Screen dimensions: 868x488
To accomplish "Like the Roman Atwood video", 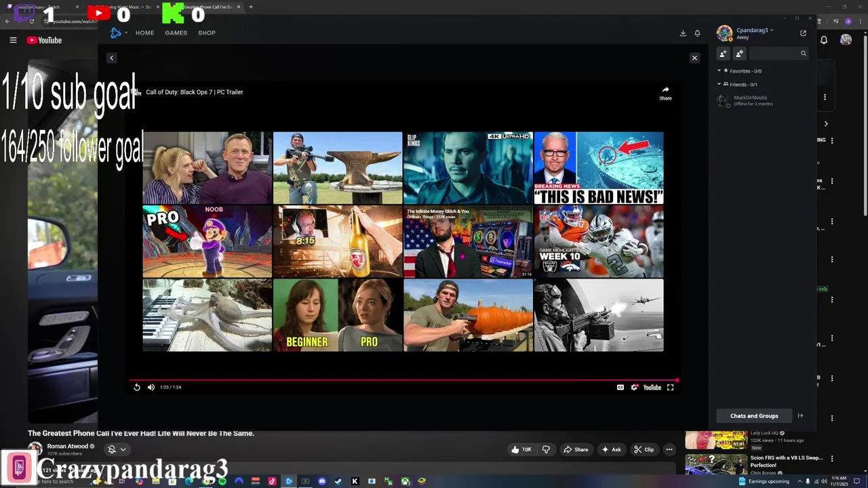I will click(521, 449).
